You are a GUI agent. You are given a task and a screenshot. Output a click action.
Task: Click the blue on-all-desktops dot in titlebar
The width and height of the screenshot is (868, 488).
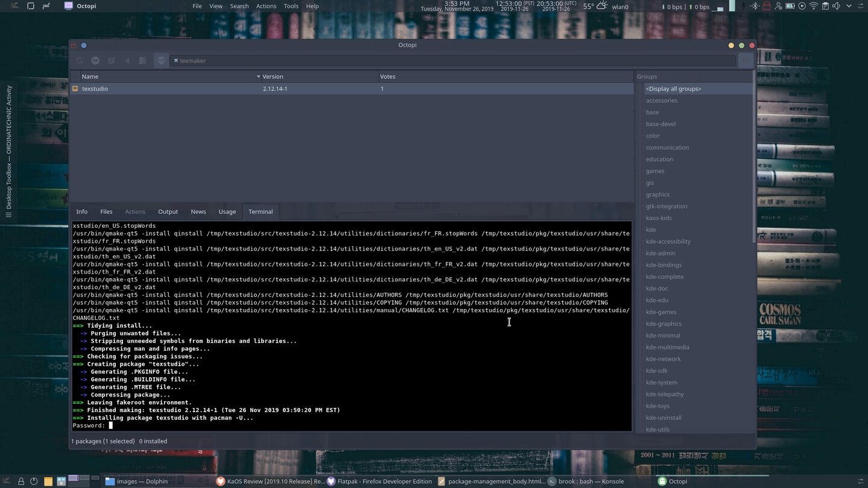[84, 45]
